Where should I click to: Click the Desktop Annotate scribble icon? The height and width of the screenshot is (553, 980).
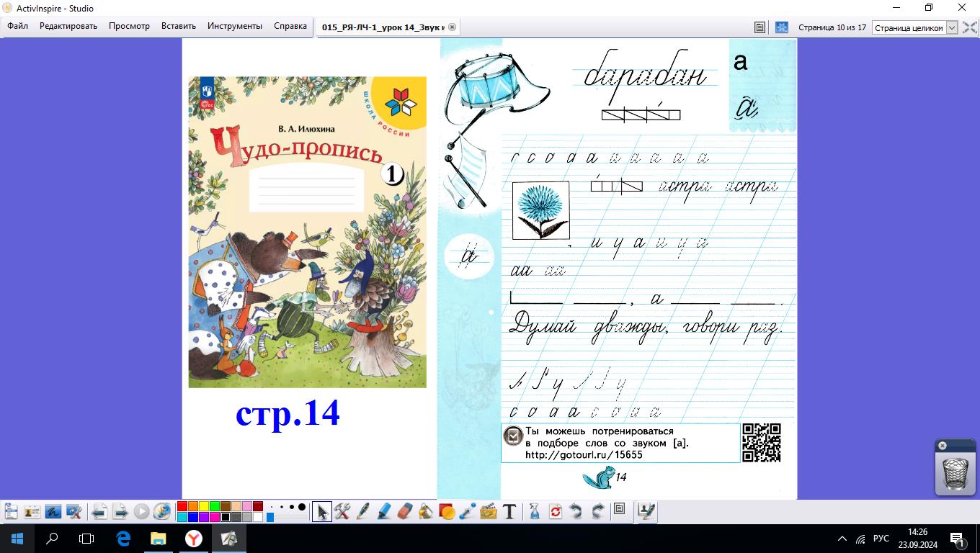click(53, 511)
